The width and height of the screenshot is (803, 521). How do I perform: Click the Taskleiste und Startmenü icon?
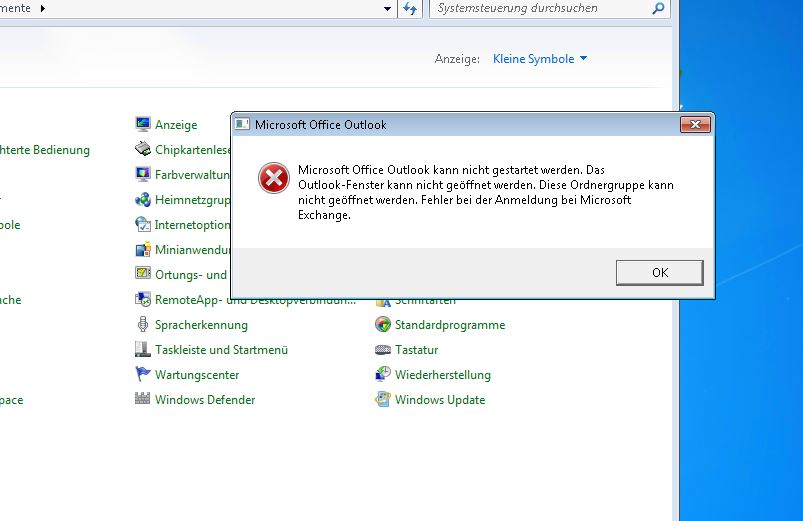point(142,349)
